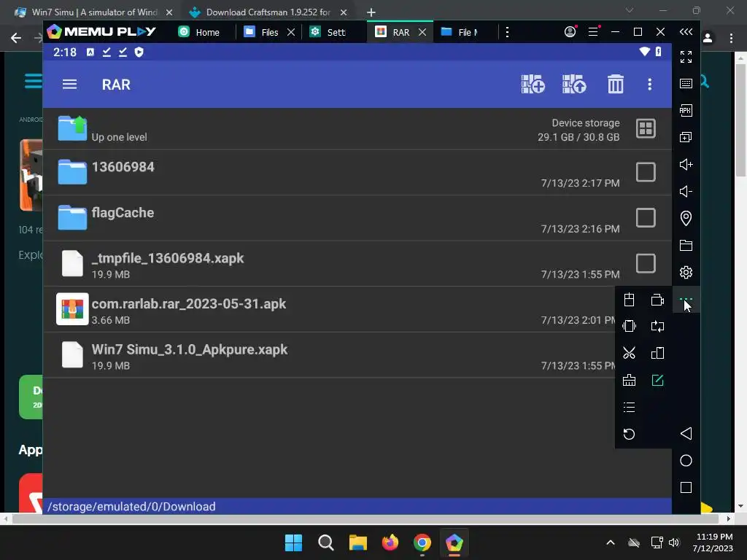Close the Files tab in MEmu

[x=291, y=32]
